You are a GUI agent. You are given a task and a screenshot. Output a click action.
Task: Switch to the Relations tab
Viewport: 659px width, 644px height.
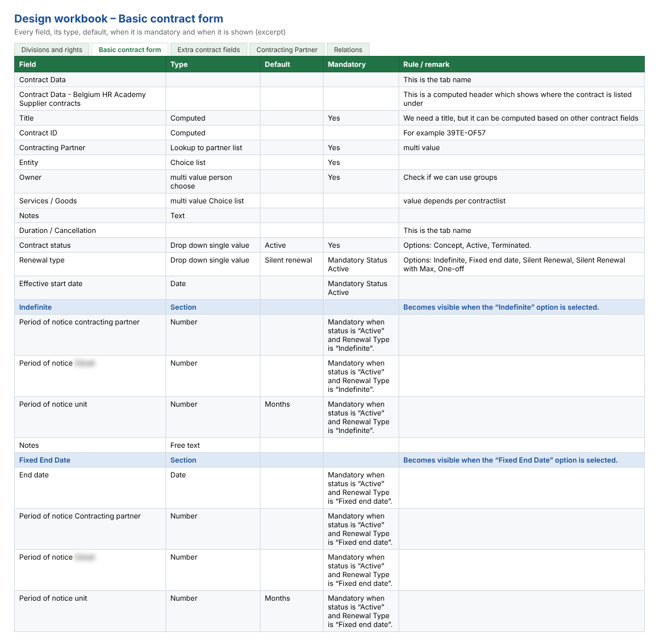click(x=348, y=49)
